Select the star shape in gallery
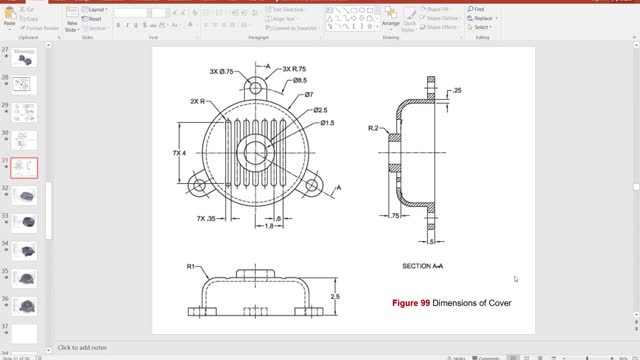This screenshot has height=360, width=640. 369,27
